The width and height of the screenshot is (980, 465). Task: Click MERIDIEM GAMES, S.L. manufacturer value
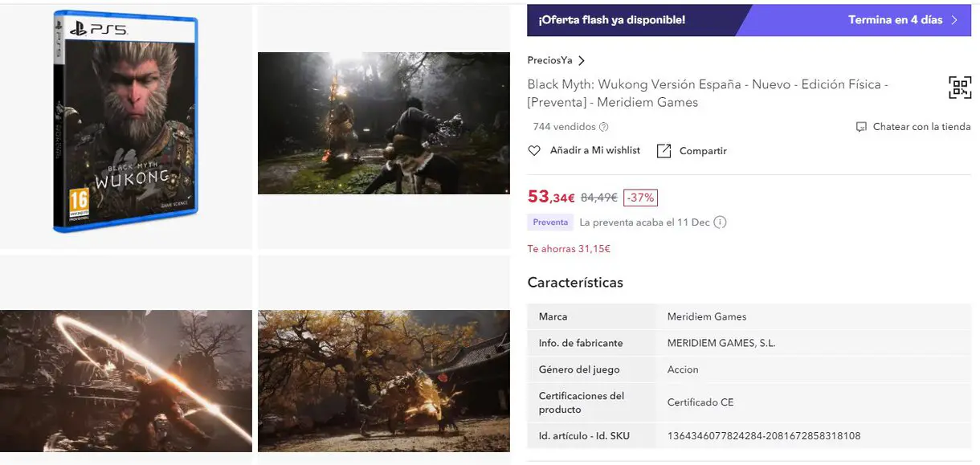tap(721, 343)
